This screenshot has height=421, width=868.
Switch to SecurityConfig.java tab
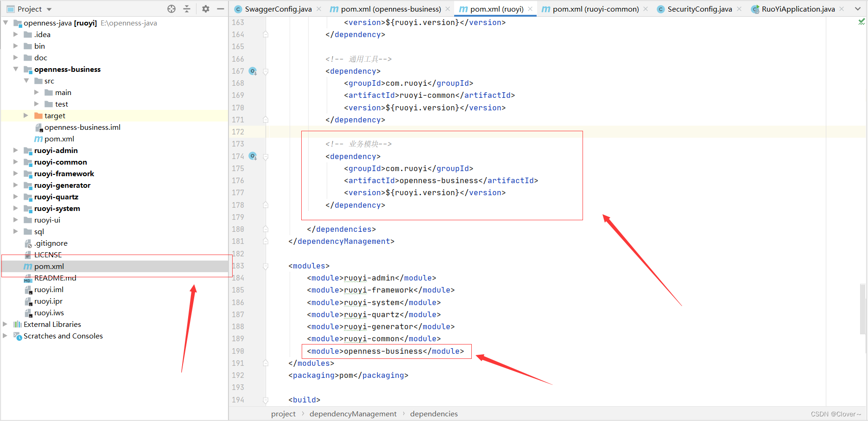[x=700, y=9]
